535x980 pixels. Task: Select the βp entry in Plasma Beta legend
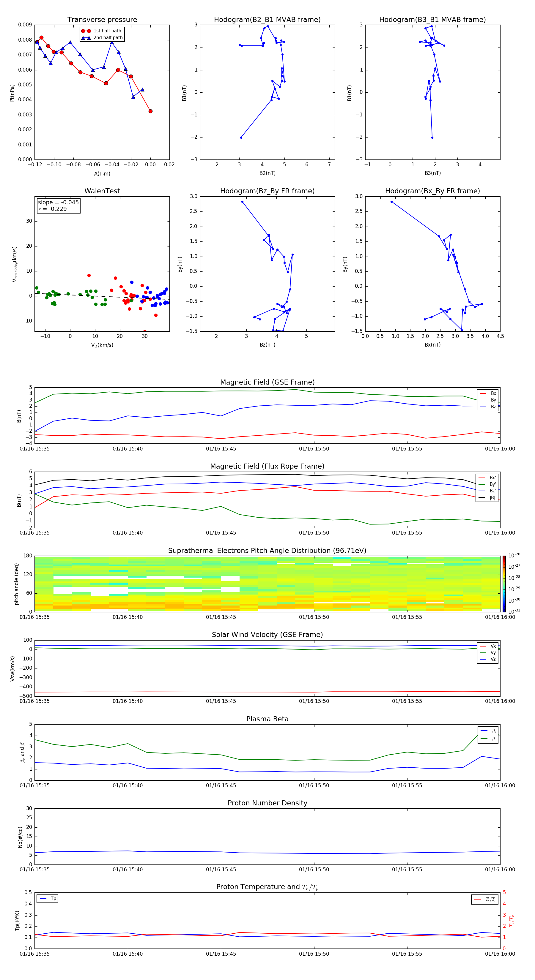coord(489,731)
